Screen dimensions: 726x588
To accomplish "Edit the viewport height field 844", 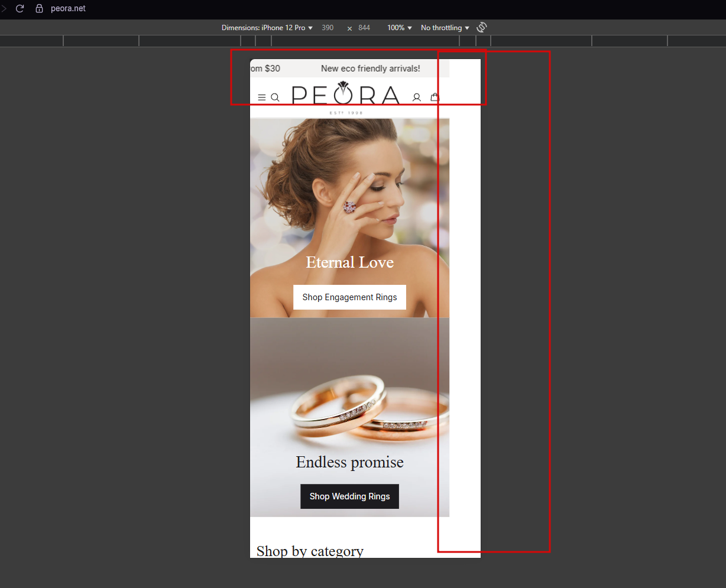I will 364,28.
